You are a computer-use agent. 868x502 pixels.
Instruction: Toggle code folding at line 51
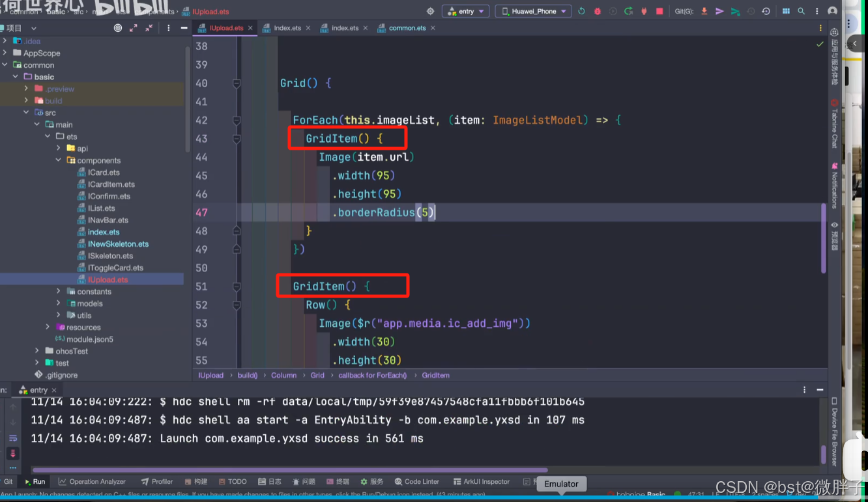point(237,286)
